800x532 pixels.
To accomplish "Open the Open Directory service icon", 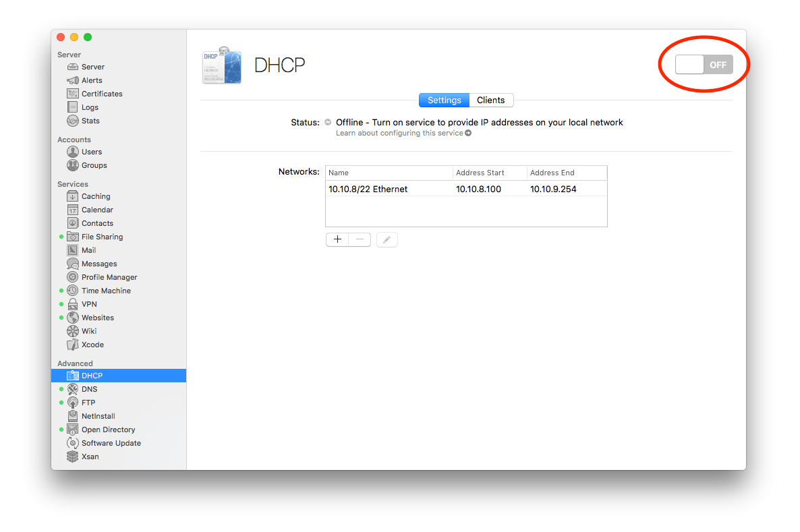I will (73, 430).
